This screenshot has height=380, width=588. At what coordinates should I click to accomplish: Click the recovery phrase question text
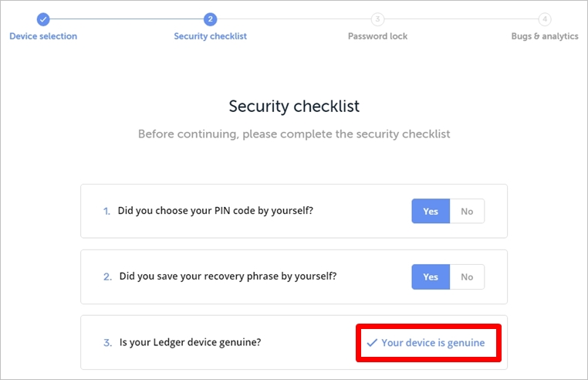(x=228, y=277)
